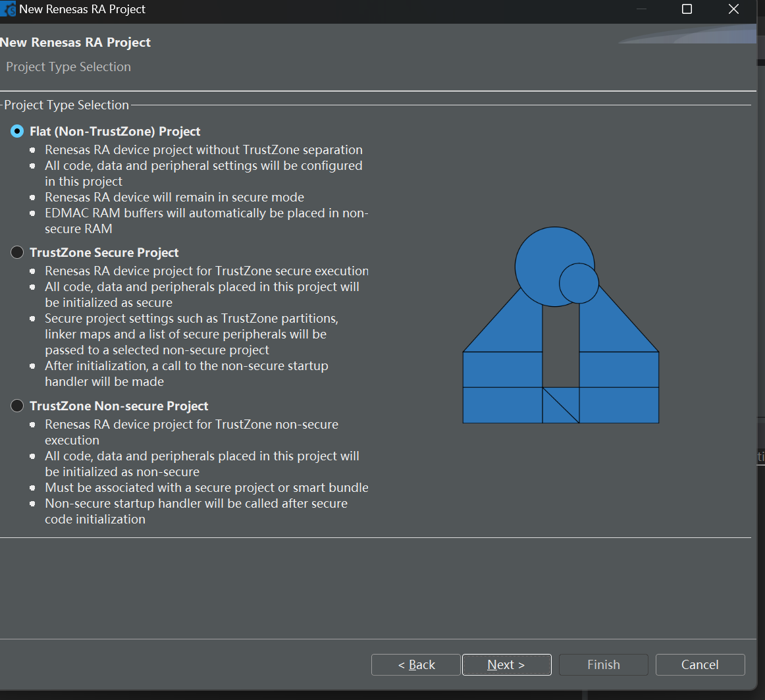Maximize the New Renesas RA Project window
Screen dimensions: 765x700
click(687, 9)
